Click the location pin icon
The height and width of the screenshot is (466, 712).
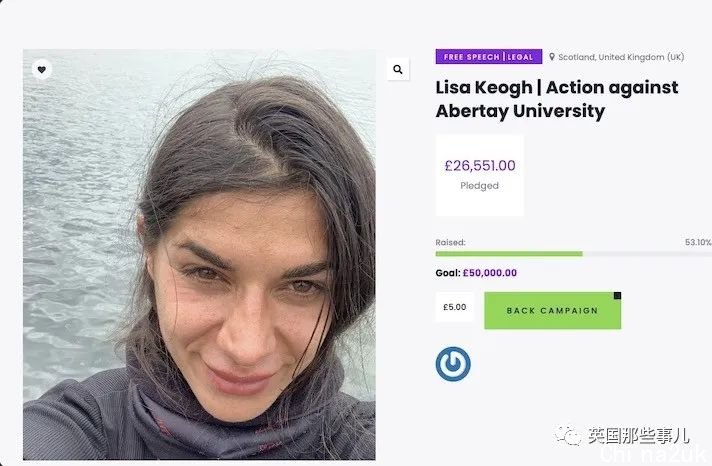552,57
